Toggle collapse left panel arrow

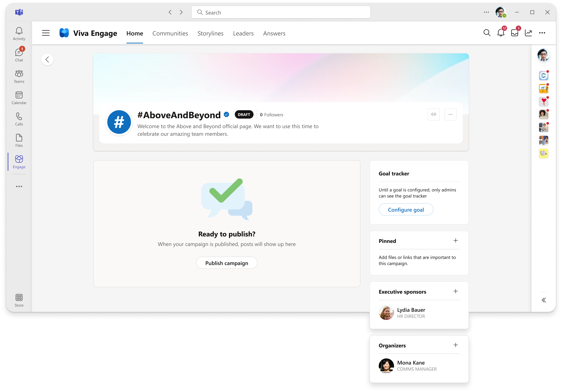pyautogui.click(x=48, y=59)
